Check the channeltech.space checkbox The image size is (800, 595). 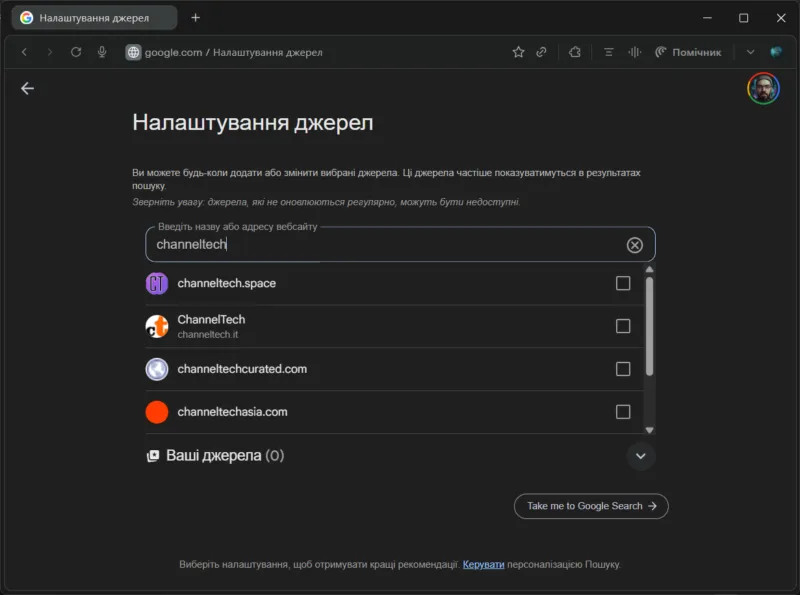click(623, 283)
